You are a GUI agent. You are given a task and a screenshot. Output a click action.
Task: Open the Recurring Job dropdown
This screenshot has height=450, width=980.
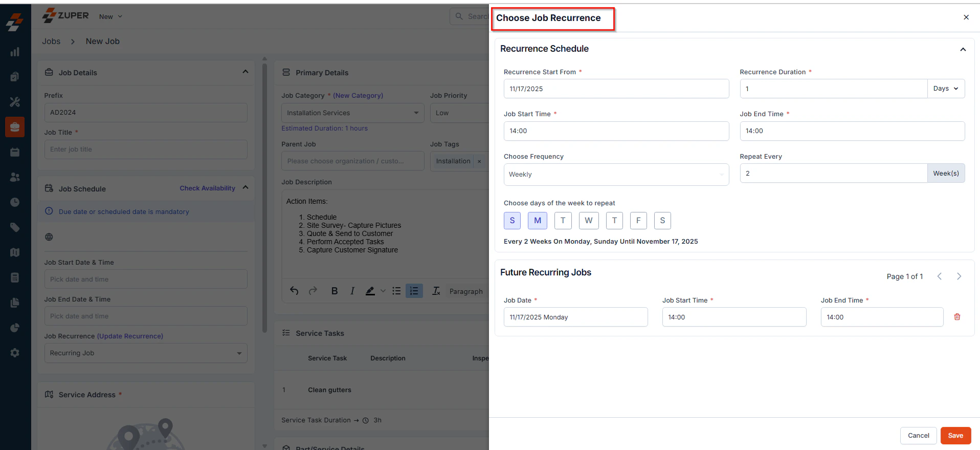pyautogui.click(x=146, y=353)
